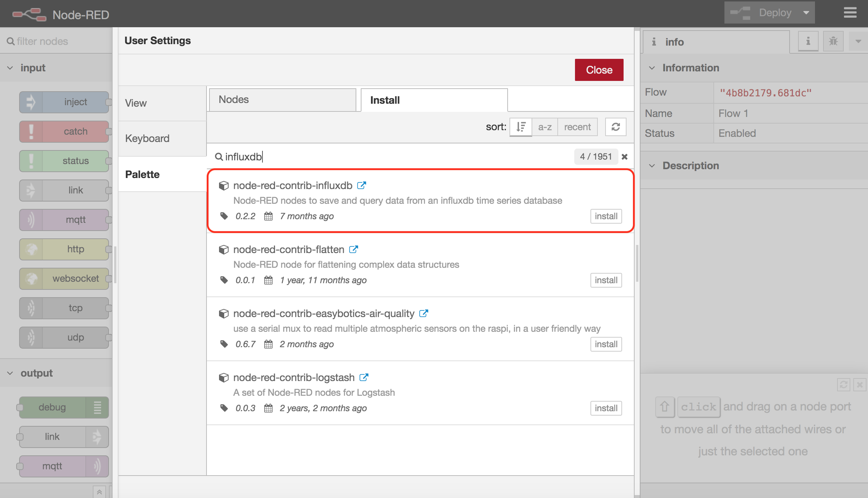This screenshot has height=498, width=868.
Task: Select the status node in palette
Action: (64, 161)
